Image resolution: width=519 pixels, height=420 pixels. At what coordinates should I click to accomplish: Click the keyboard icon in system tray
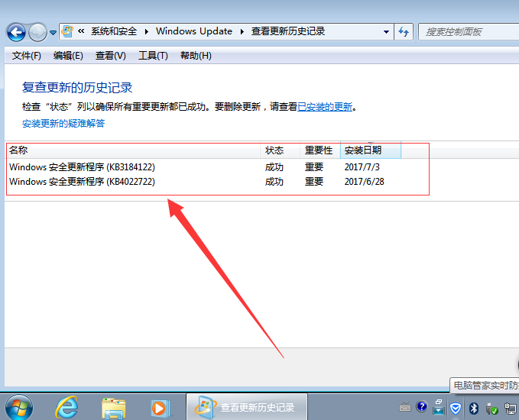tap(405, 408)
